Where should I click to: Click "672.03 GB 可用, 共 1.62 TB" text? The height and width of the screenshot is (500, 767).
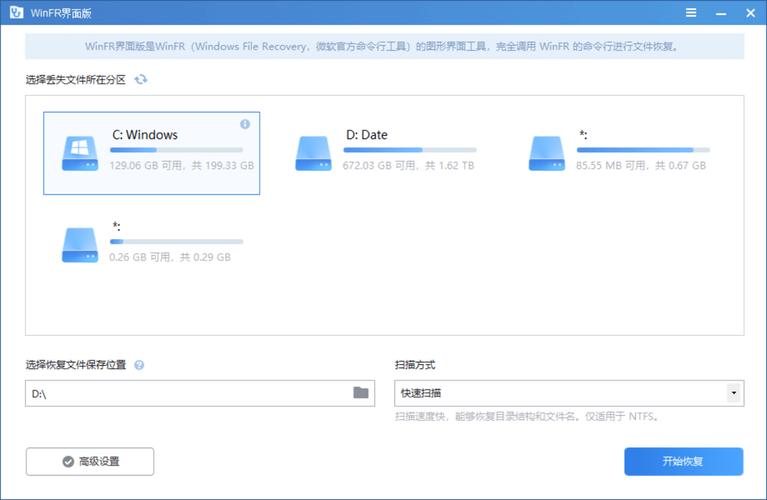[x=408, y=165]
